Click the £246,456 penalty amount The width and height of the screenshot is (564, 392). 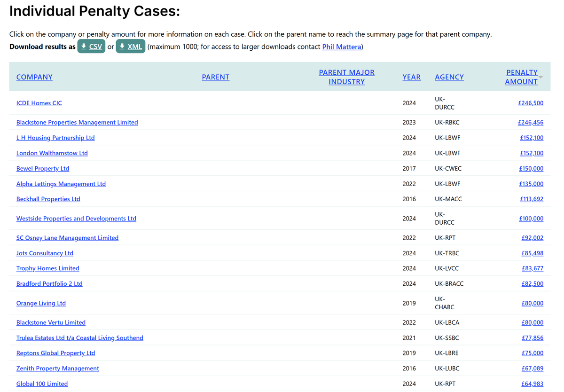click(531, 122)
